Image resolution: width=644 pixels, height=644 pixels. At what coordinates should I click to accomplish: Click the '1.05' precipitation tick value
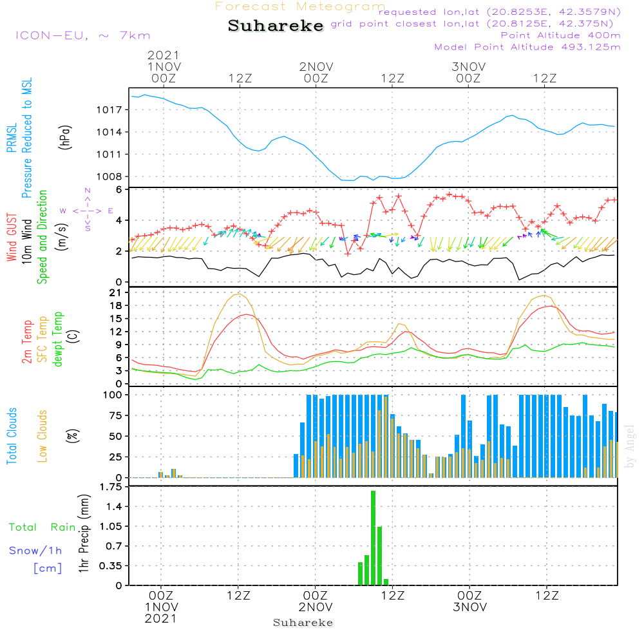tap(111, 527)
